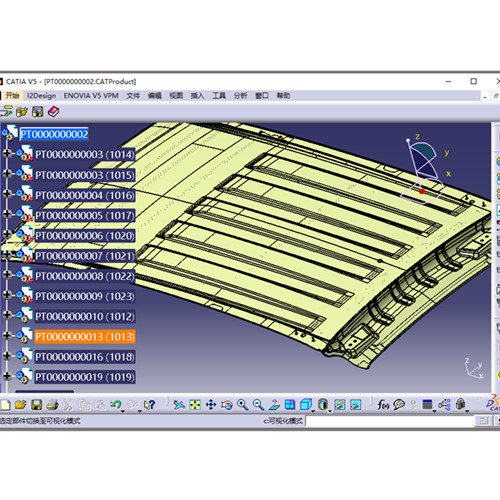Expand the PT0000000019 (1019) tree node
This screenshot has width=500, height=500.
pyautogui.click(x=7, y=376)
